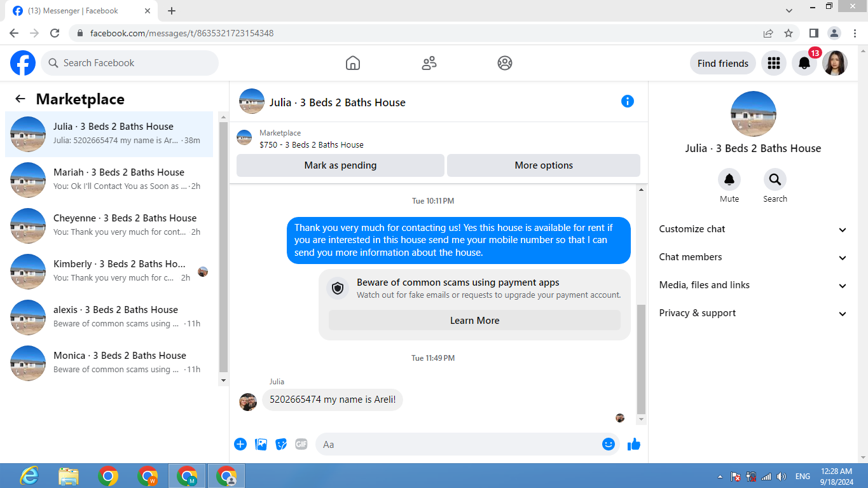Search in conversation using magnifier icon
The image size is (868, 488).
[775, 179]
